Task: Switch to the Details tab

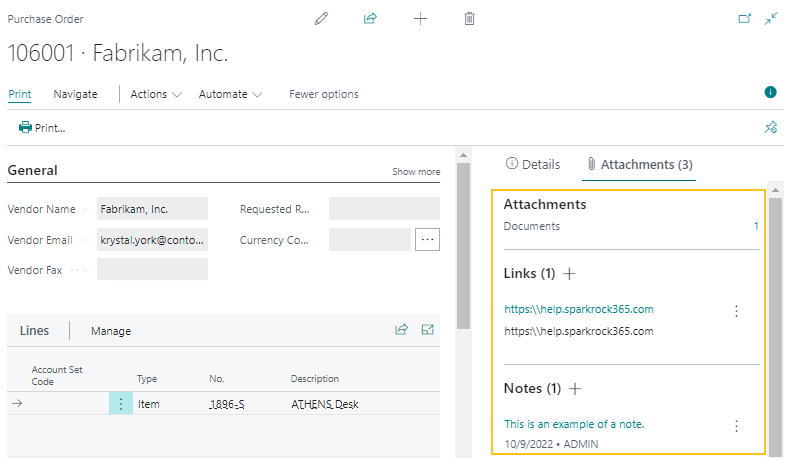Action: [x=533, y=164]
